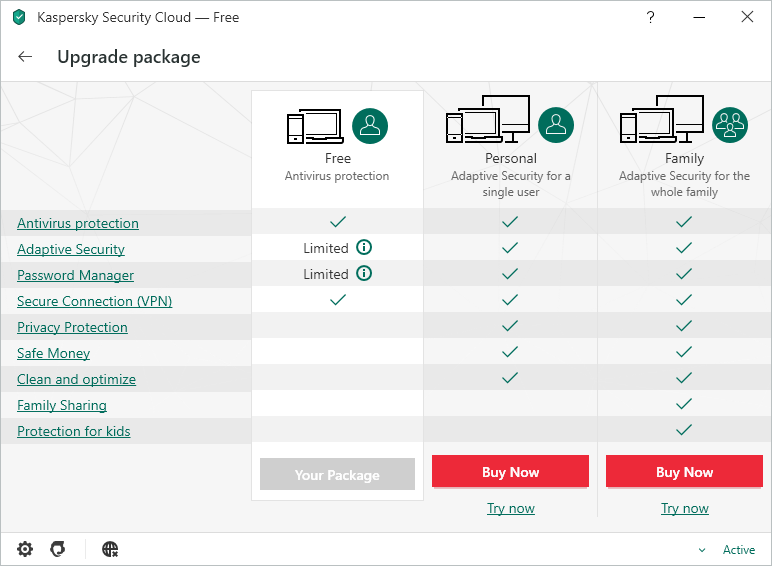Click Family column checkmark for Protection for kids
The width and height of the screenshot is (772, 566).
tap(684, 430)
